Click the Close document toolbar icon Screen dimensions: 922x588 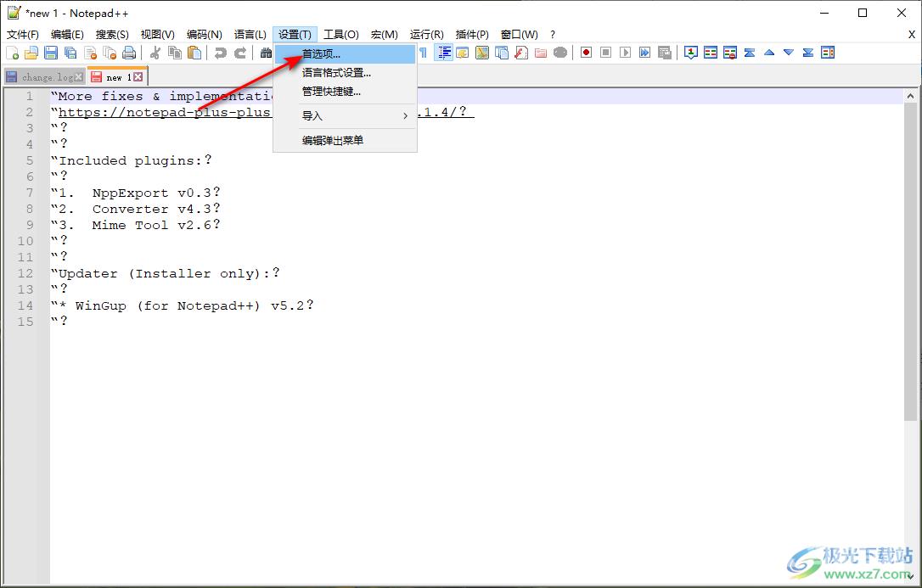91,53
